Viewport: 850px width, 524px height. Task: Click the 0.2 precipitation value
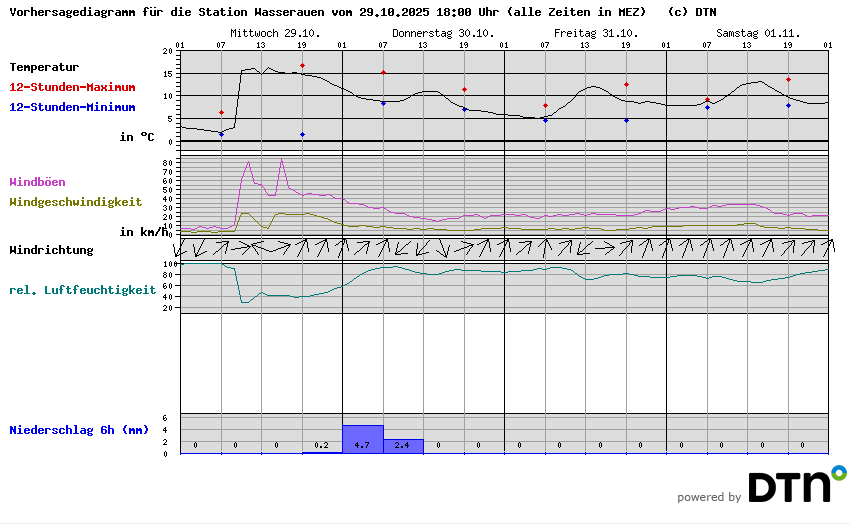pos(321,445)
